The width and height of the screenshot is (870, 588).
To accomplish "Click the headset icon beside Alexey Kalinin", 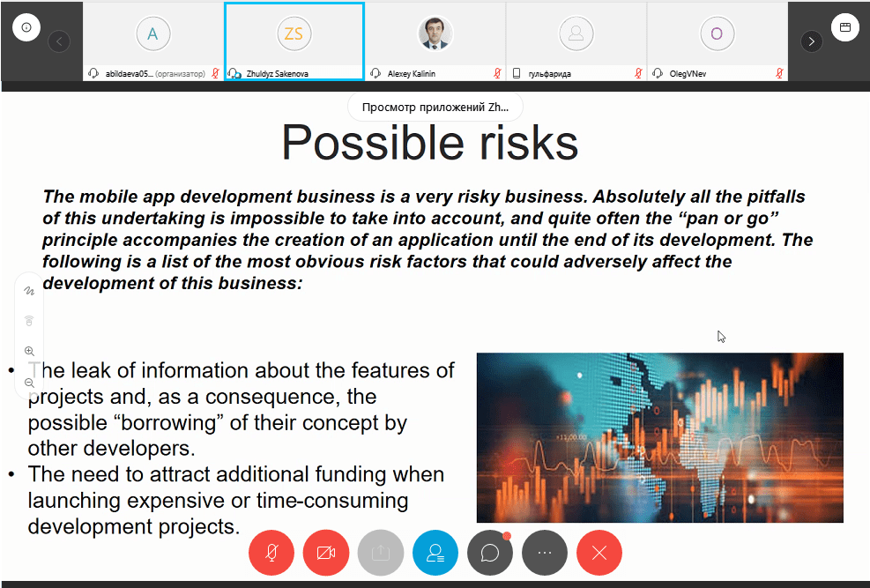I will (x=376, y=73).
